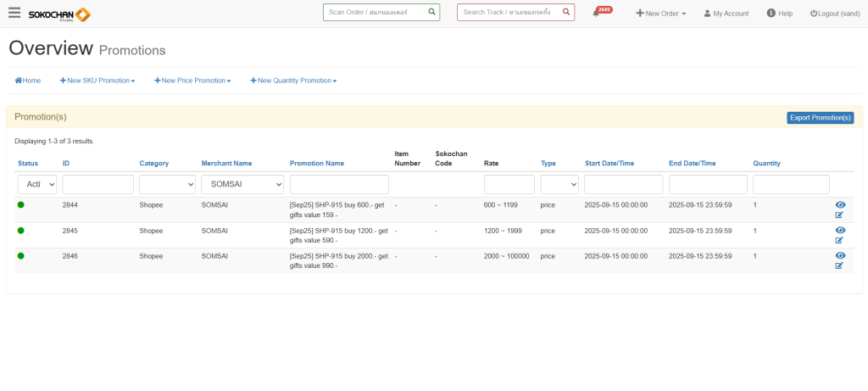The image size is (868, 391).
Task: View promotion 2846 using eye icon
Action: coord(840,255)
